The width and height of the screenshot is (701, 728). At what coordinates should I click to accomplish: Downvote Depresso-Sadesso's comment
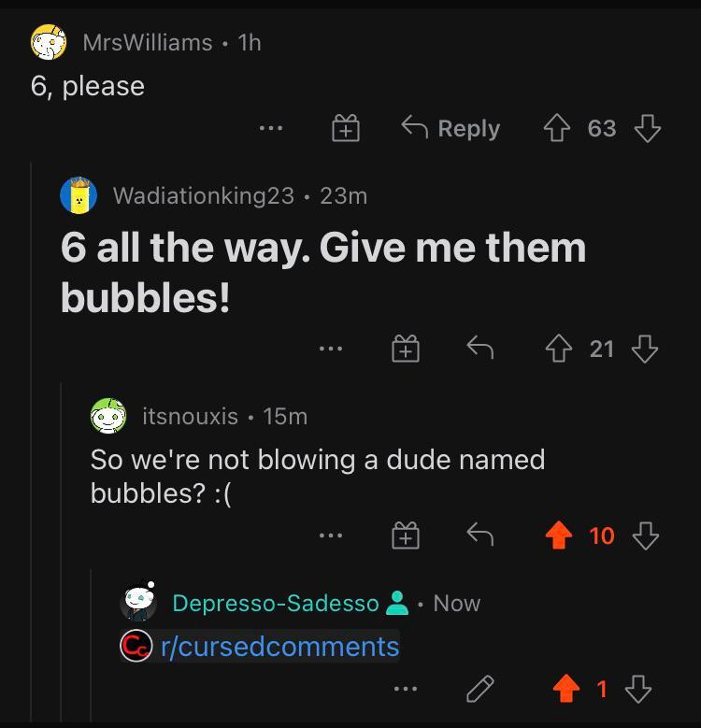coord(638,689)
